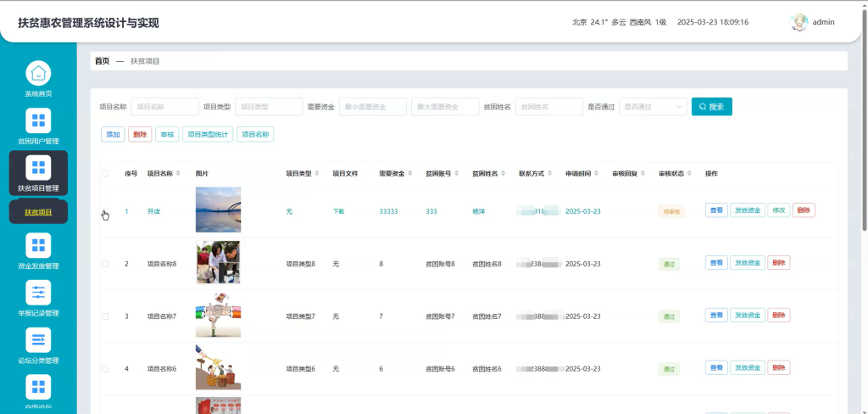868x414 pixels.
Task: Focus the 项目类型 search field
Action: (x=269, y=106)
